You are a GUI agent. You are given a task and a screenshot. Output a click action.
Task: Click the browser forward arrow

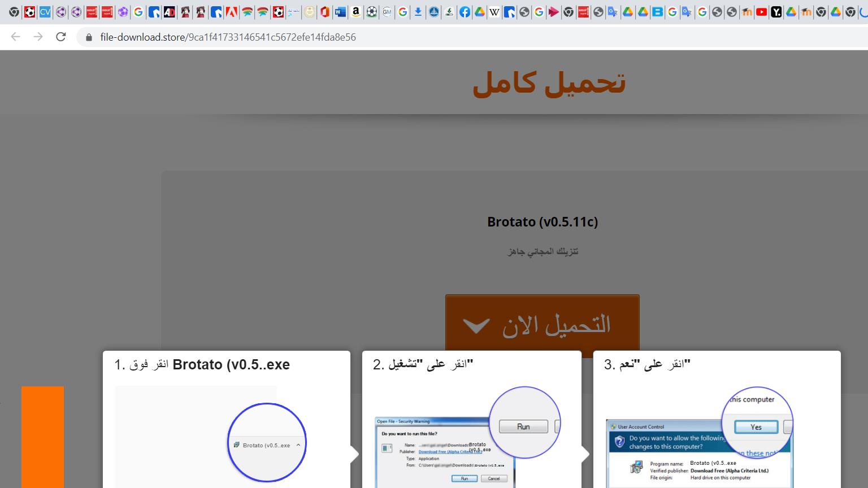[x=38, y=37]
